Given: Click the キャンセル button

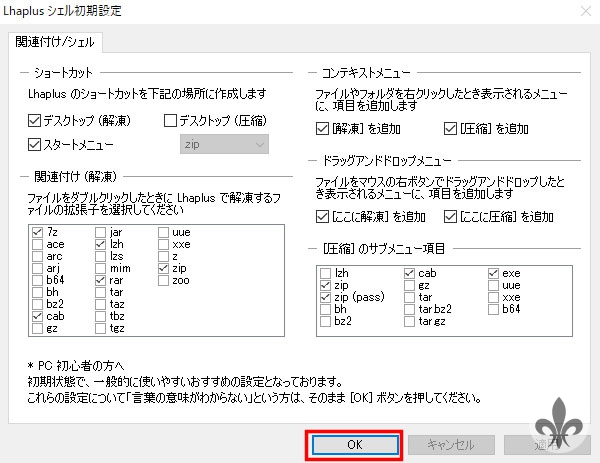Looking at the screenshot, I should [x=451, y=445].
